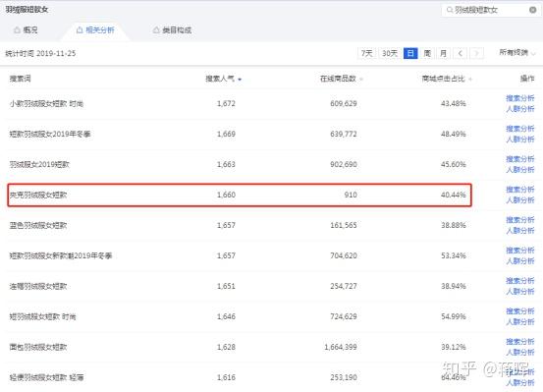Screen dimensions: 543x392
Task: Open 人群分析 for 短款羽绒服女新款潮2019年冬季
Action: pos(519,261)
